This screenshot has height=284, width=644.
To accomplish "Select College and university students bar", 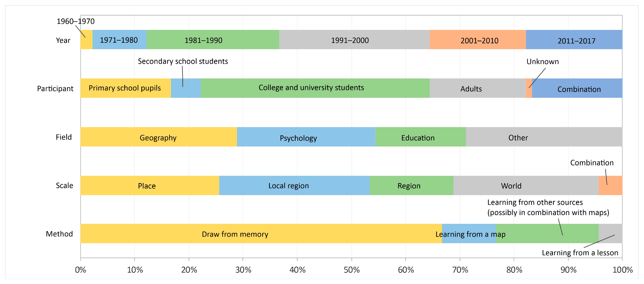I will 315,88.
